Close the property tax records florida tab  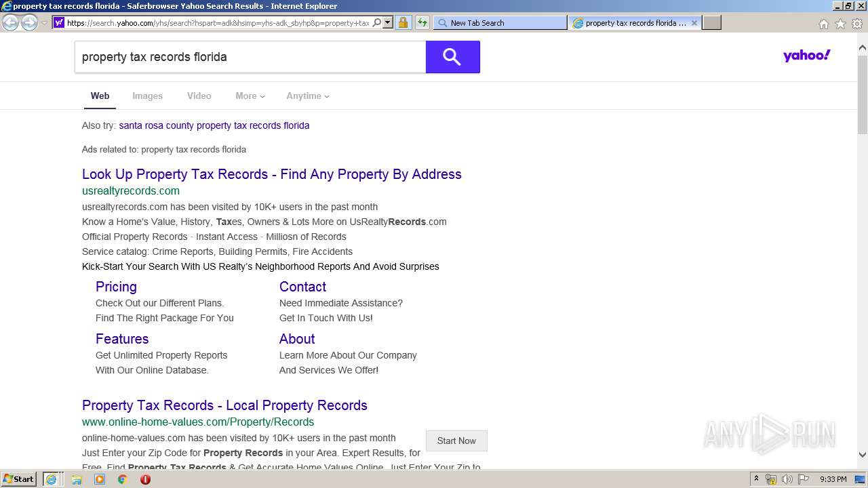pos(694,22)
